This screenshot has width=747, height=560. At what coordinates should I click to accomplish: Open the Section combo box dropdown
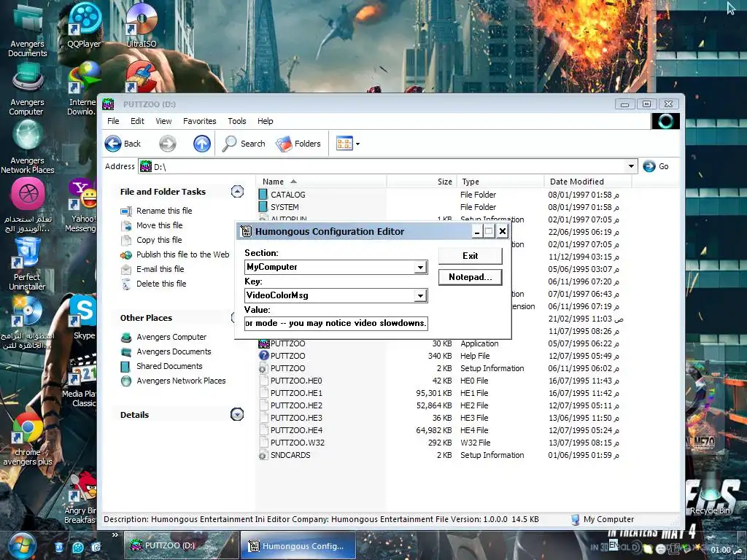pos(419,267)
